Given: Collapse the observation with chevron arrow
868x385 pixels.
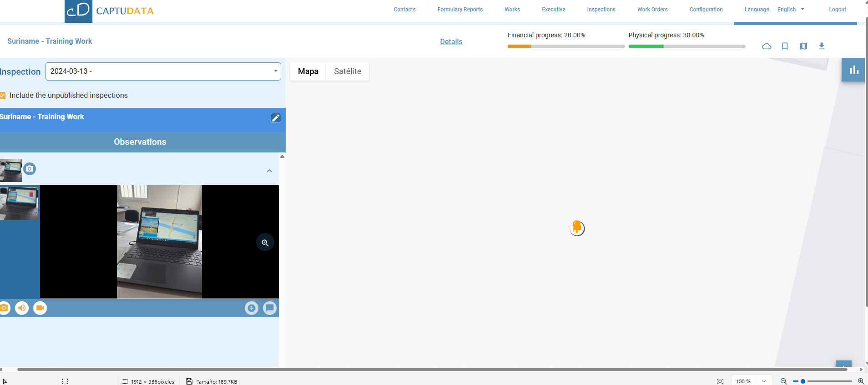Looking at the screenshot, I should 269,171.
